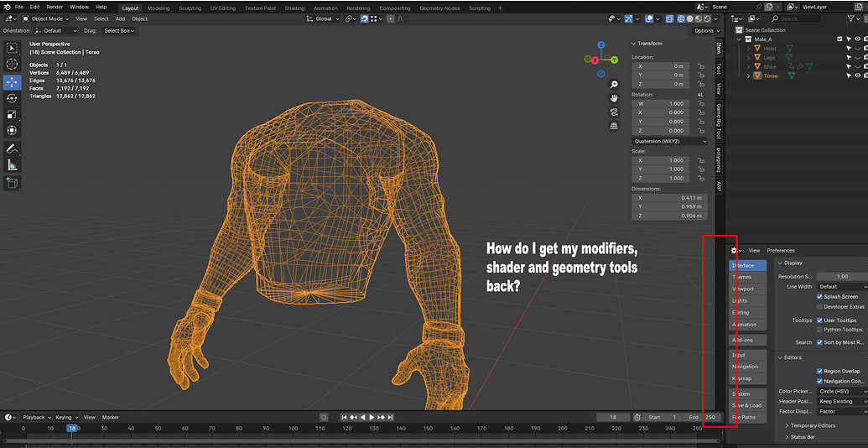Image resolution: width=868 pixels, height=448 pixels.
Task: Enable Python Tooltips checkbox
Action: tap(820, 330)
